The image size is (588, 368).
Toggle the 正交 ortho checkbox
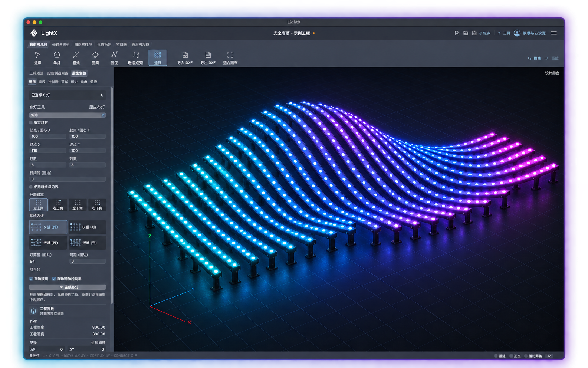pos(511,356)
